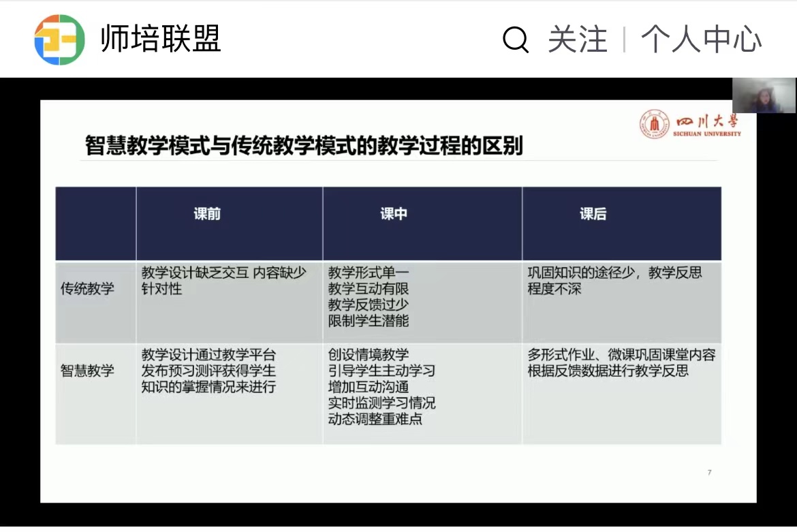Viewport: 797px width, 532px height.
Task: Open search with the magnifier icon
Action: [x=516, y=40]
